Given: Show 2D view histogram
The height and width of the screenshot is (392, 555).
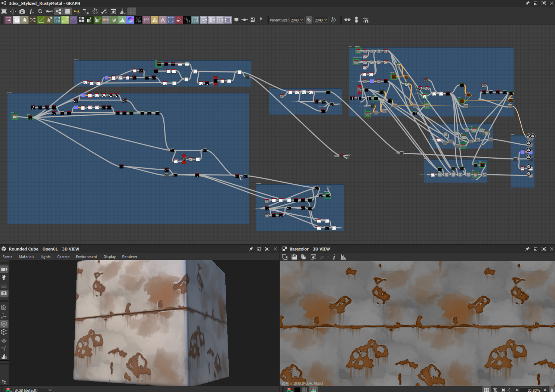Looking at the screenshot, I should click(x=343, y=257).
